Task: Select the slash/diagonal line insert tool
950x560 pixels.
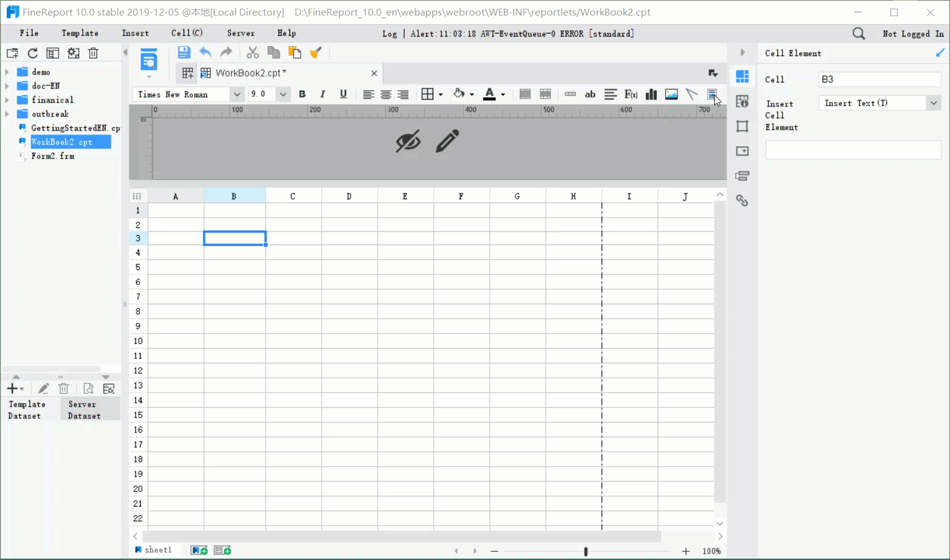Action: pyautogui.click(x=691, y=94)
